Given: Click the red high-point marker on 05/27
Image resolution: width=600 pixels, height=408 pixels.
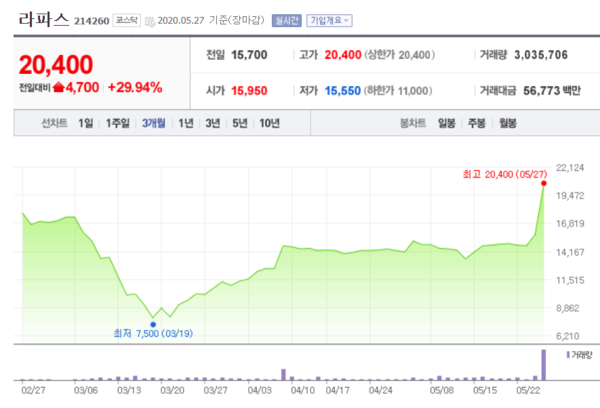Looking at the screenshot, I should (544, 183).
